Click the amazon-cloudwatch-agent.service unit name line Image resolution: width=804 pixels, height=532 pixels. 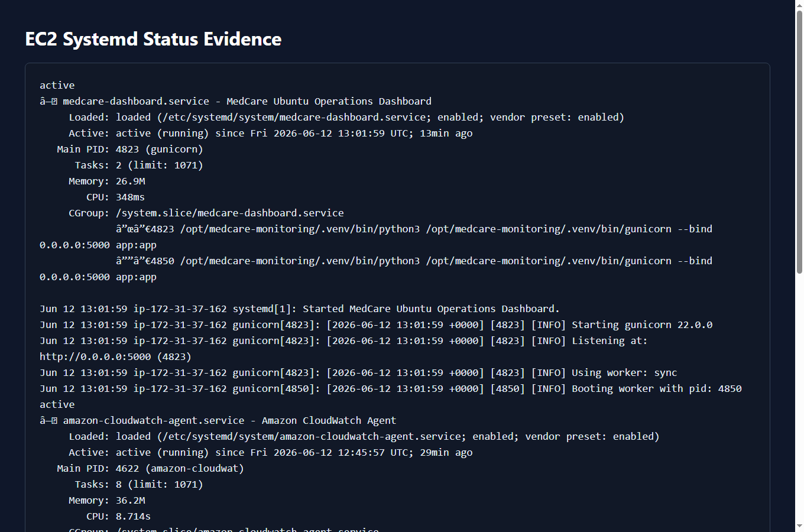click(218, 420)
